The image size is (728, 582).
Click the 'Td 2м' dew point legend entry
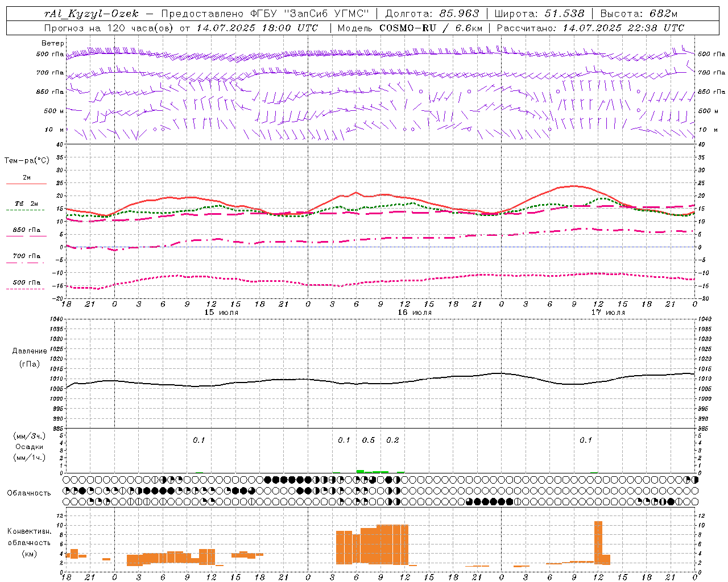27,203
